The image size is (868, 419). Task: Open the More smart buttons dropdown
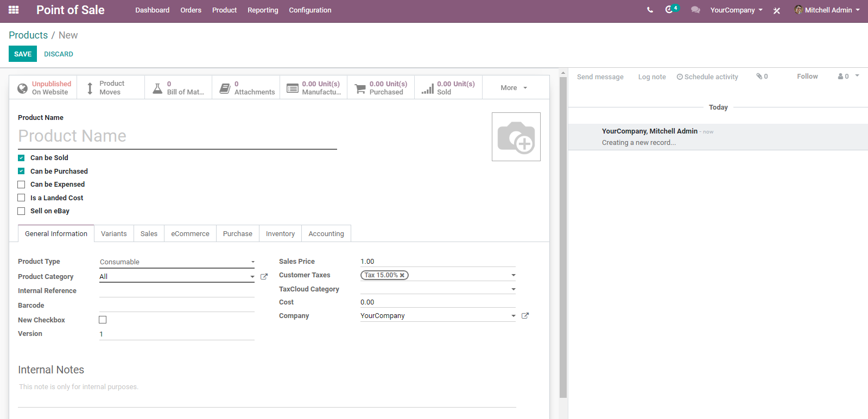pyautogui.click(x=514, y=88)
